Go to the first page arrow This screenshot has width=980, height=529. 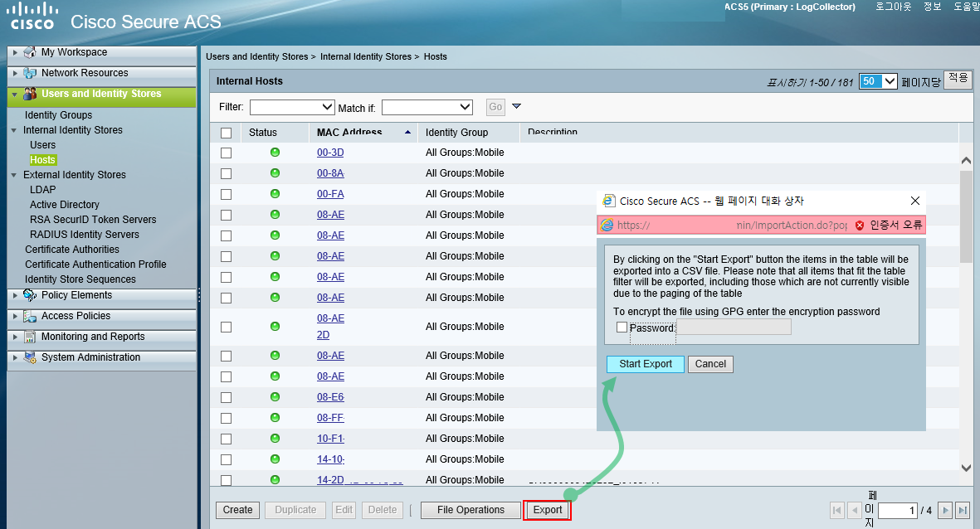[837, 510]
